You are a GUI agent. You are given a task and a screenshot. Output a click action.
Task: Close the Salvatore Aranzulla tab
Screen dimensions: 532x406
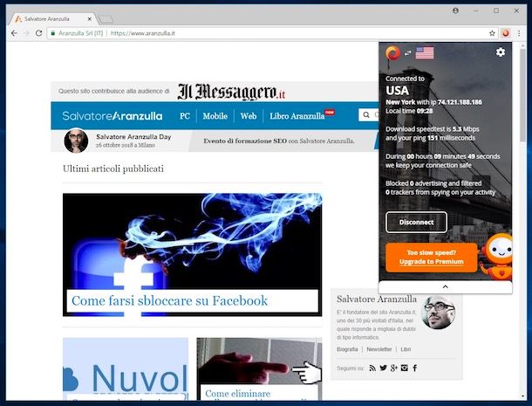[90, 19]
